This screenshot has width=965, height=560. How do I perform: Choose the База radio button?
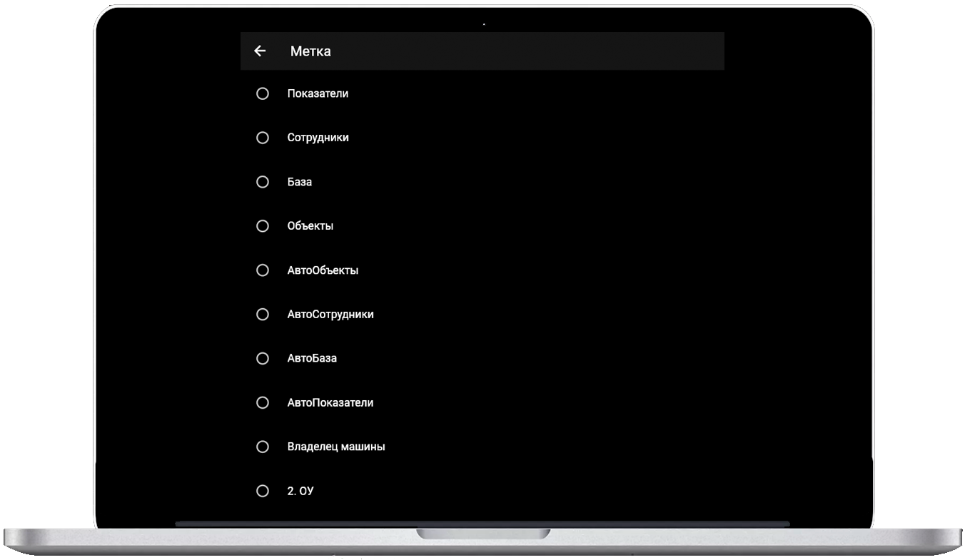click(x=263, y=182)
